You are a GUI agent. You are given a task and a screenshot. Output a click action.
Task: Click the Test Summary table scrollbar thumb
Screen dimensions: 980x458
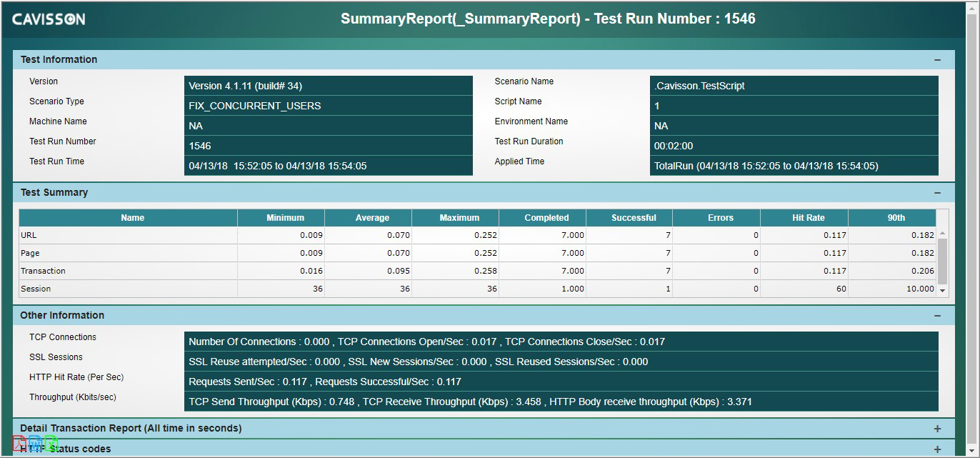(942, 260)
